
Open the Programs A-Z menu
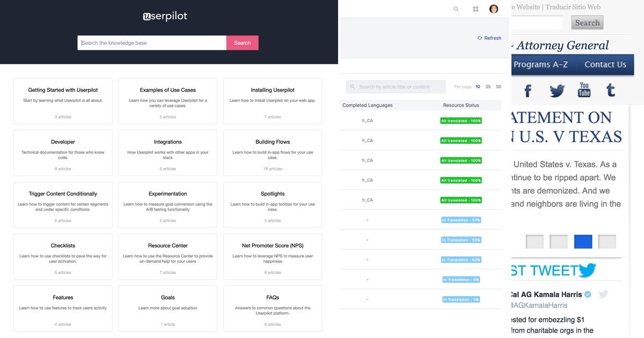(x=540, y=64)
